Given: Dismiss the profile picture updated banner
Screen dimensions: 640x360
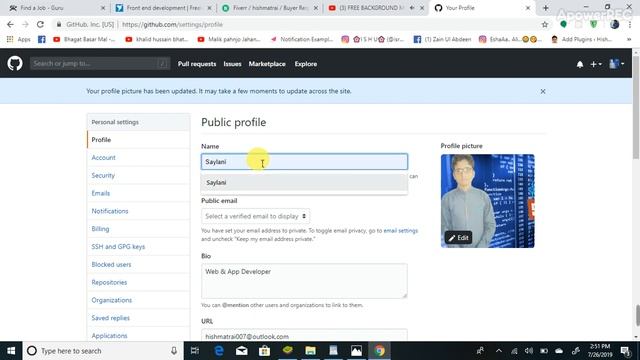Looking at the screenshot, I should [x=543, y=91].
